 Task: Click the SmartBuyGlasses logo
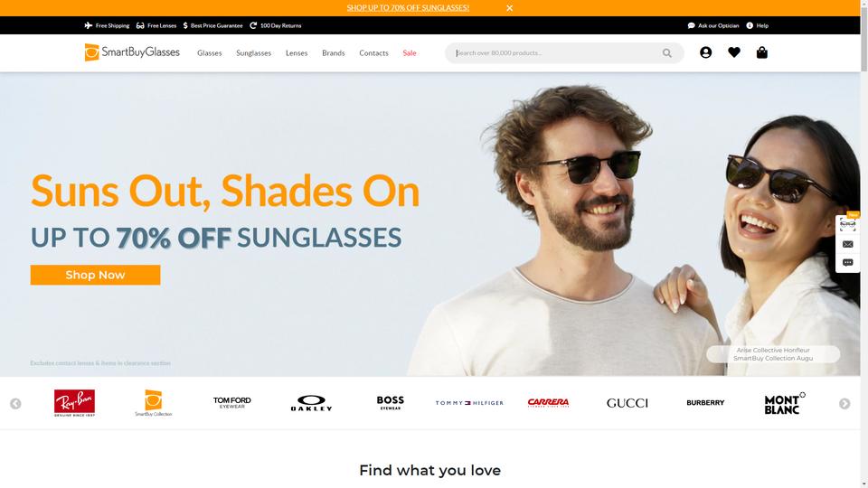click(x=132, y=52)
